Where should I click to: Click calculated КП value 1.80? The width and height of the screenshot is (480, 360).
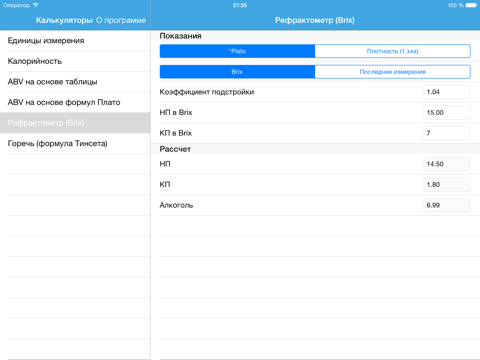[447, 185]
